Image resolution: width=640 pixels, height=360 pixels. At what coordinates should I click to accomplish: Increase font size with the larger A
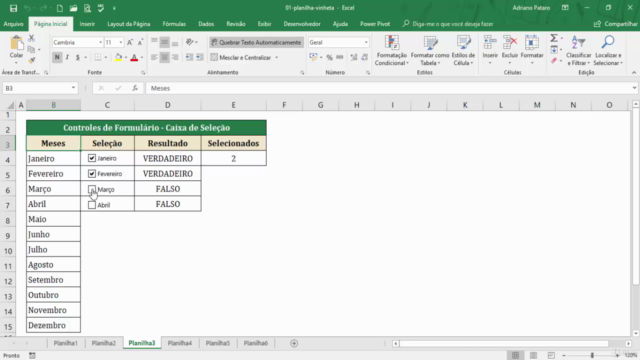point(130,42)
